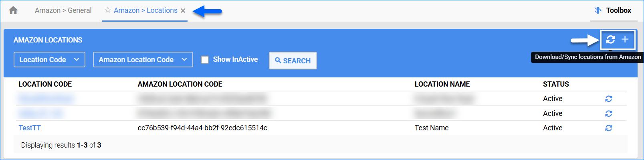Go to the home icon
Screen dimensions: 644x160
click(x=13, y=10)
